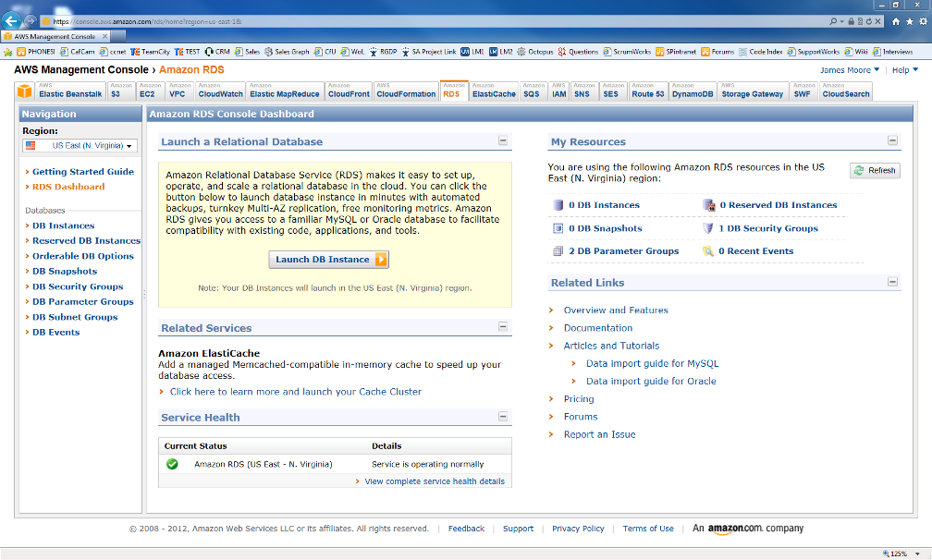The height and width of the screenshot is (560, 932).
Task: Open the James Moore account dropdown
Action: (850, 70)
